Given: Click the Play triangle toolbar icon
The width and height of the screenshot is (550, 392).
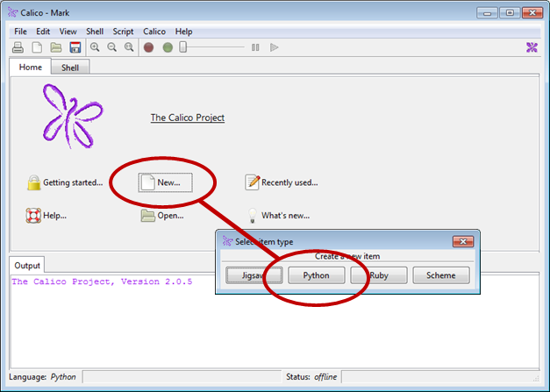Looking at the screenshot, I should click(x=274, y=47).
